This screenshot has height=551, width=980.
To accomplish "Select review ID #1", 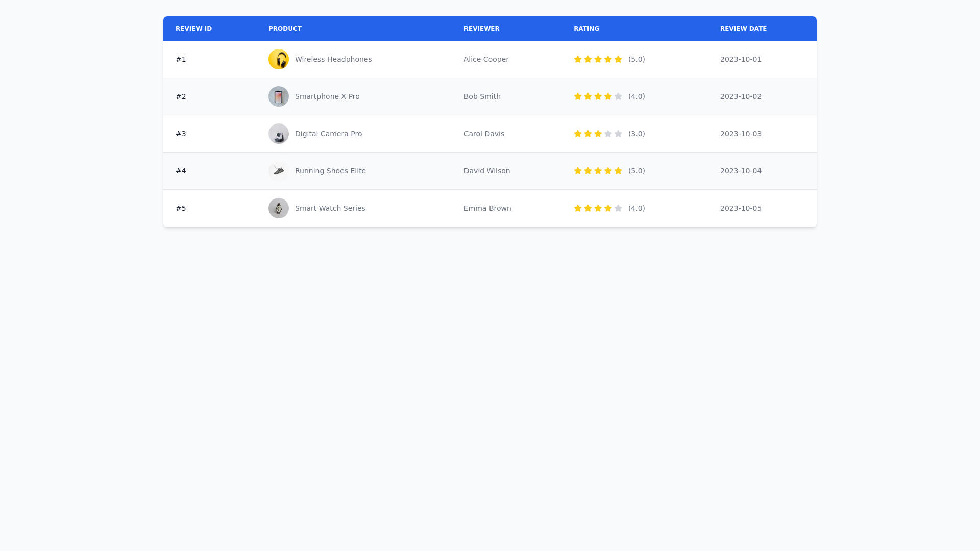I will (181, 59).
